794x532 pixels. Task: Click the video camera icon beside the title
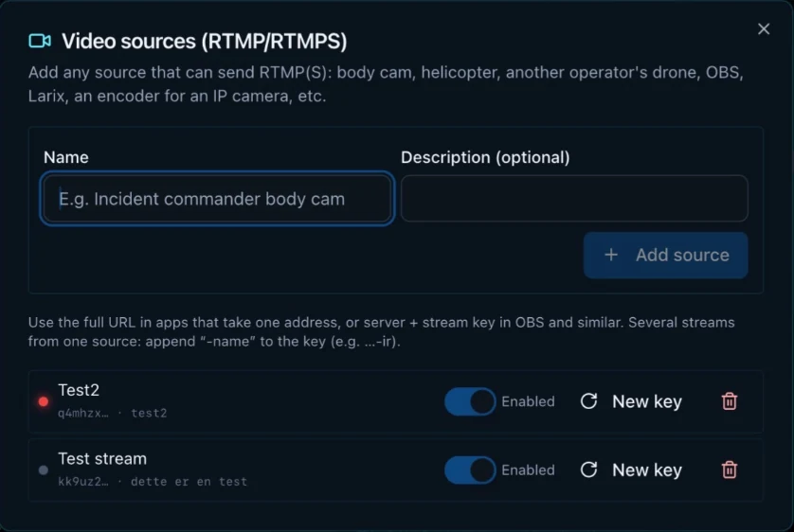40,41
